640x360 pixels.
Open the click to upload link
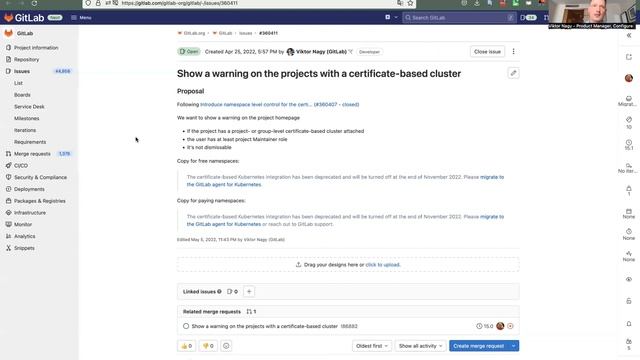click(x=383, y=265)
